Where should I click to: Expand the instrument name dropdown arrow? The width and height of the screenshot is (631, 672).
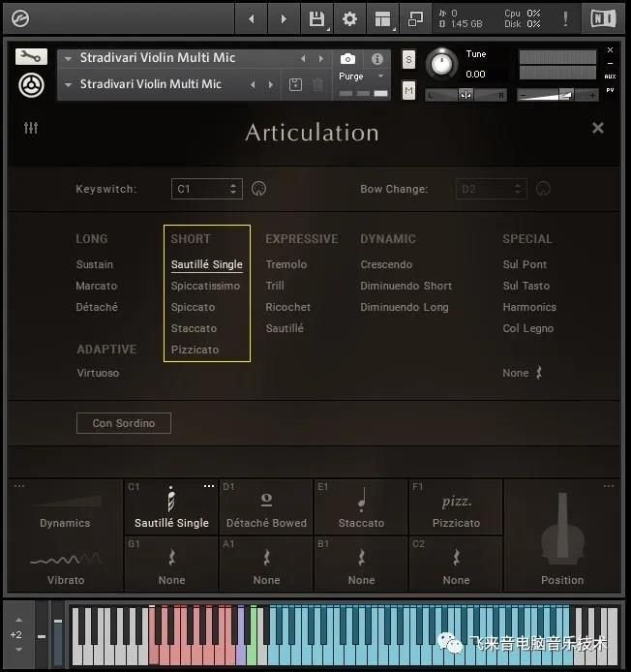click(68, 59)
